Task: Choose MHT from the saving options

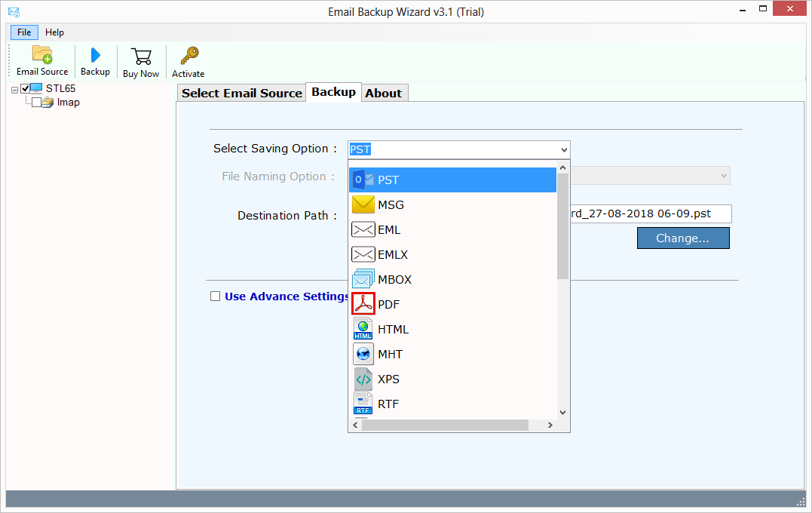Action: pos(452,354)
